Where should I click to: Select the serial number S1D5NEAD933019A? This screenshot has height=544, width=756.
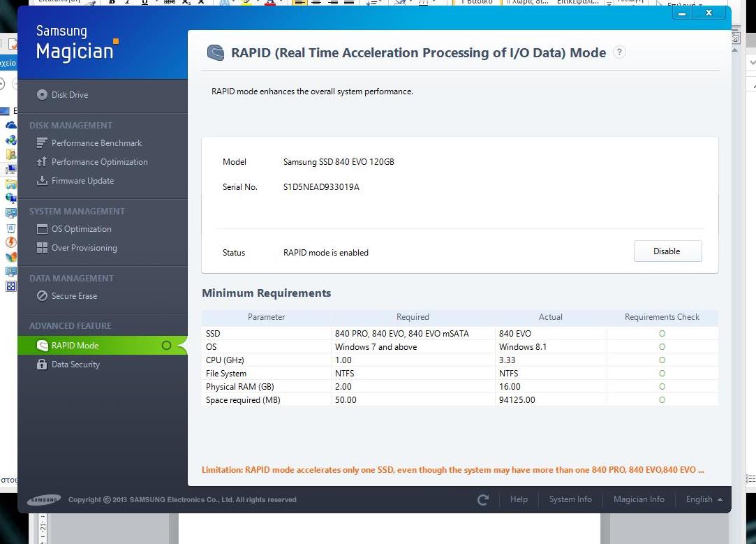tap(321, 186)
